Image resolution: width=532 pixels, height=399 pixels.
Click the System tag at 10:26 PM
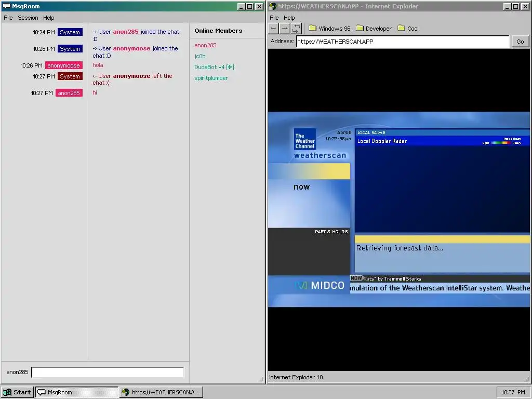point(70,49)
